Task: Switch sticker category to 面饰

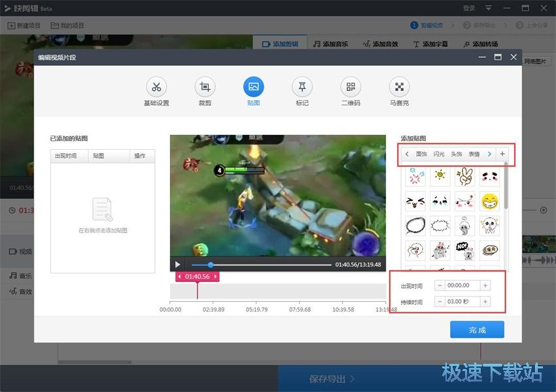Action: click(x=421, y=154)
